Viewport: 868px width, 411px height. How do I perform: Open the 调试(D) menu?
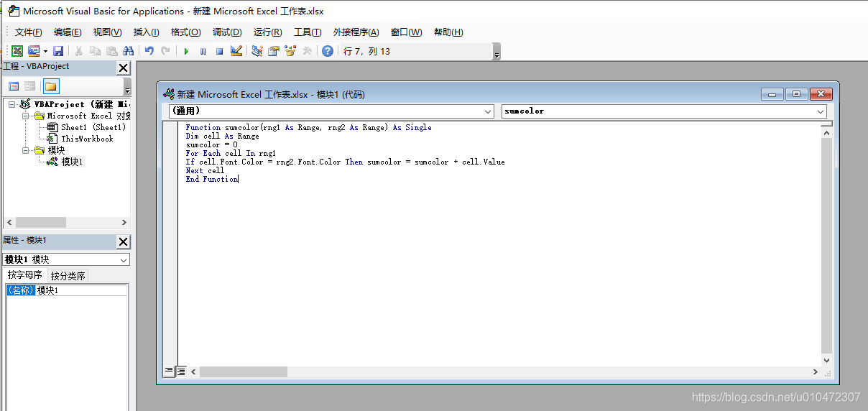pyautogui.click(x=227, y=32)
